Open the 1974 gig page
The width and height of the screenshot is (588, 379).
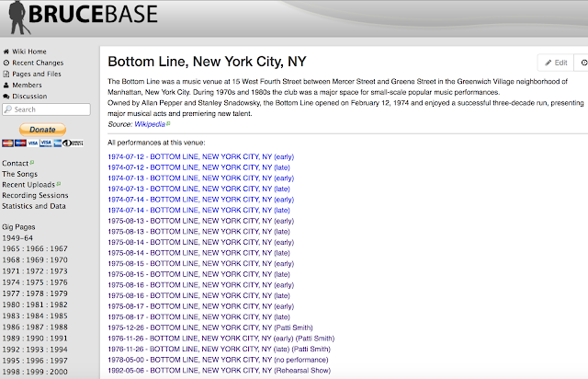tap(11, 282)
